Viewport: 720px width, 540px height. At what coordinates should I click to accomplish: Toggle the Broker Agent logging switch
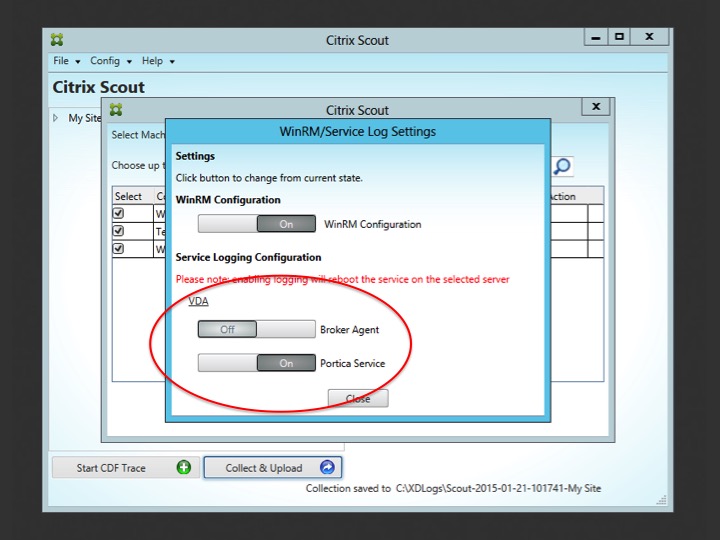[x=257, y=329]
